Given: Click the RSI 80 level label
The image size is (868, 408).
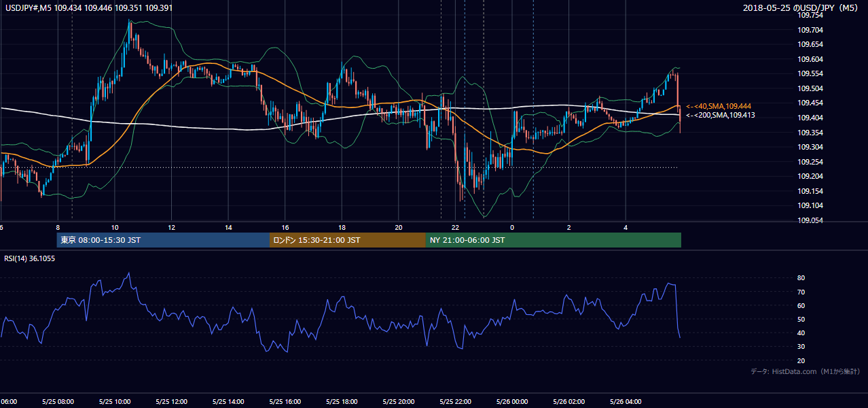Looking at the screenshot, I should 801,278.
